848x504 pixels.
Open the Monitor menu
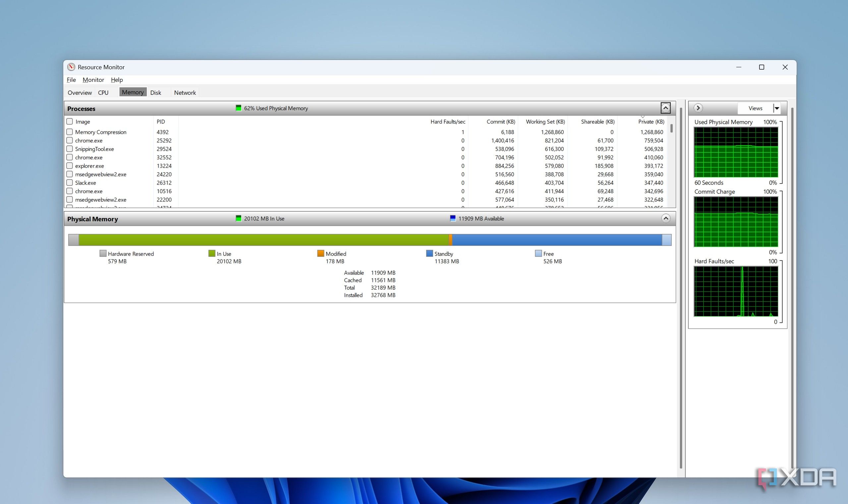(93, 80)
